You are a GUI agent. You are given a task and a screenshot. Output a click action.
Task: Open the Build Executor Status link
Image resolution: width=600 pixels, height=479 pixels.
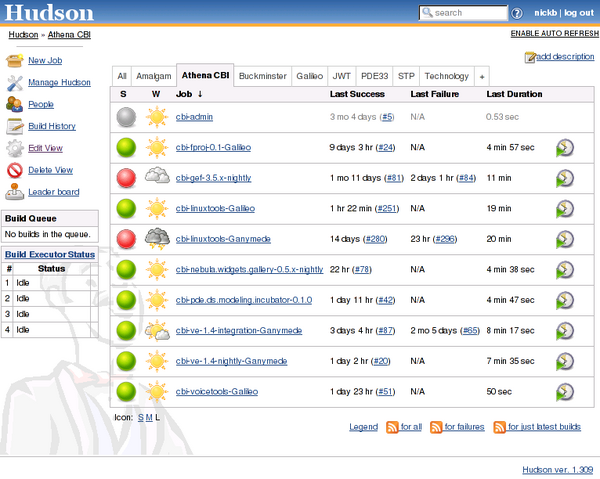click(49, 254)
